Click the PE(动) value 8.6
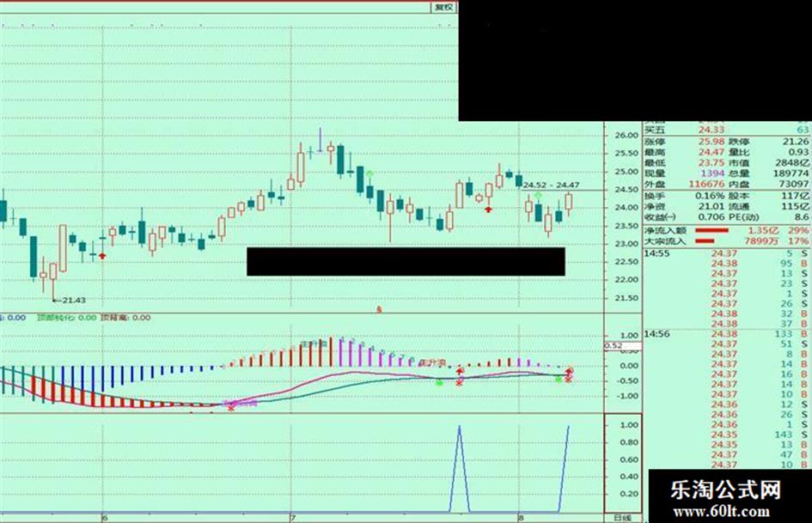 tap(802, 217)
